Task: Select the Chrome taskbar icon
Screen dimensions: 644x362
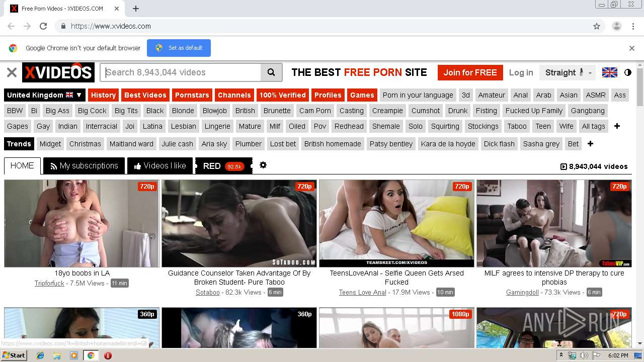Action: click(91, 355)
